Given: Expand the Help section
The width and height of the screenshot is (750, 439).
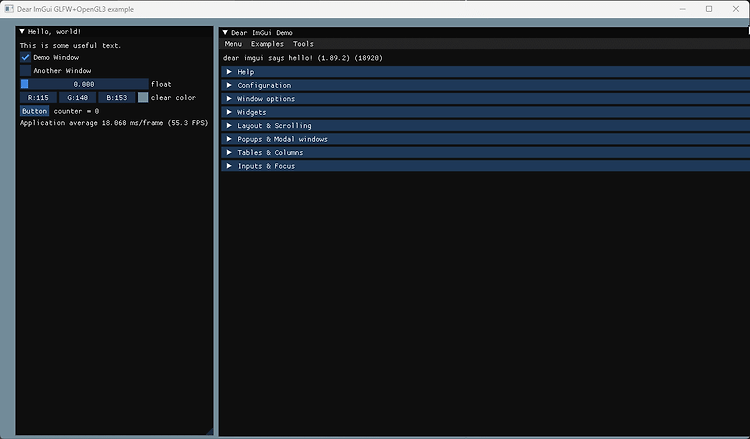Looking at the screenshot, I should [485, 72].
